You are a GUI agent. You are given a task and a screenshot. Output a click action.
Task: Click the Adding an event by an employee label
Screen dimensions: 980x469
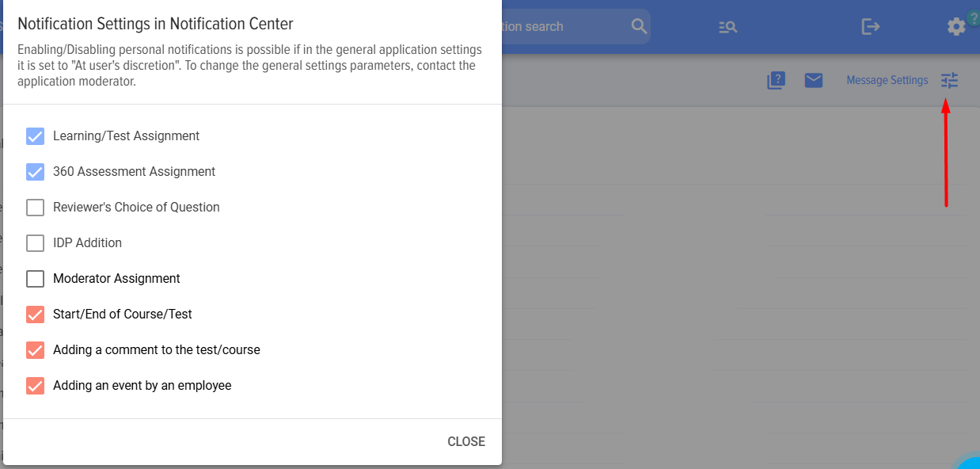tap(142, 386)
